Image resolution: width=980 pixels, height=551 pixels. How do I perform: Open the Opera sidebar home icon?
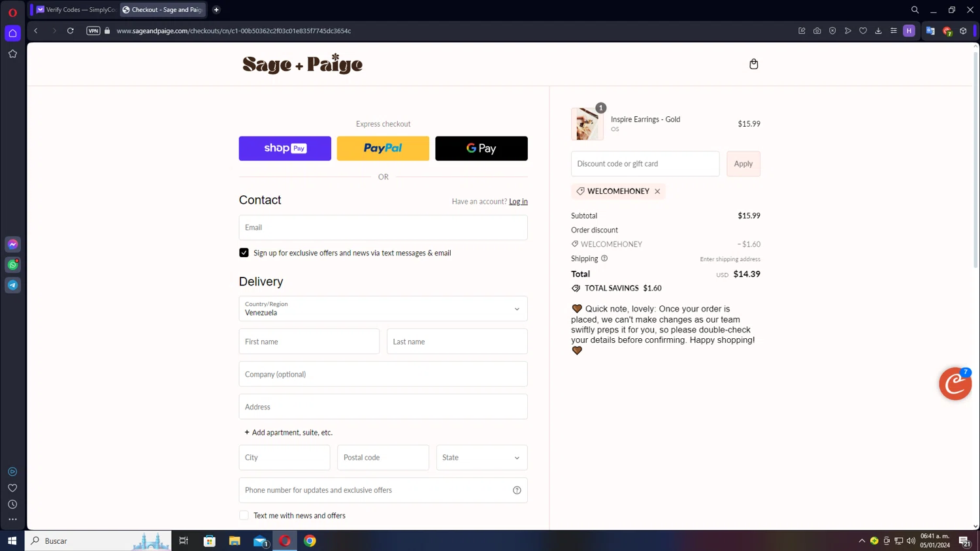click(12, 33)
